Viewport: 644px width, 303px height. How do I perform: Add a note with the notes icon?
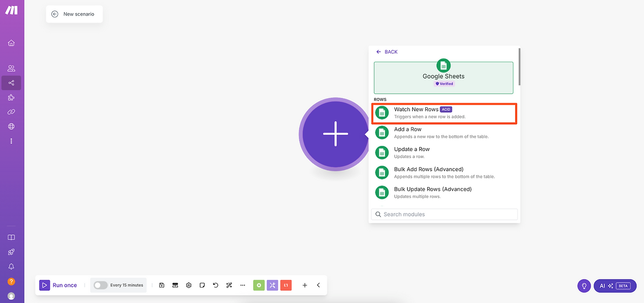coord(202,285)
